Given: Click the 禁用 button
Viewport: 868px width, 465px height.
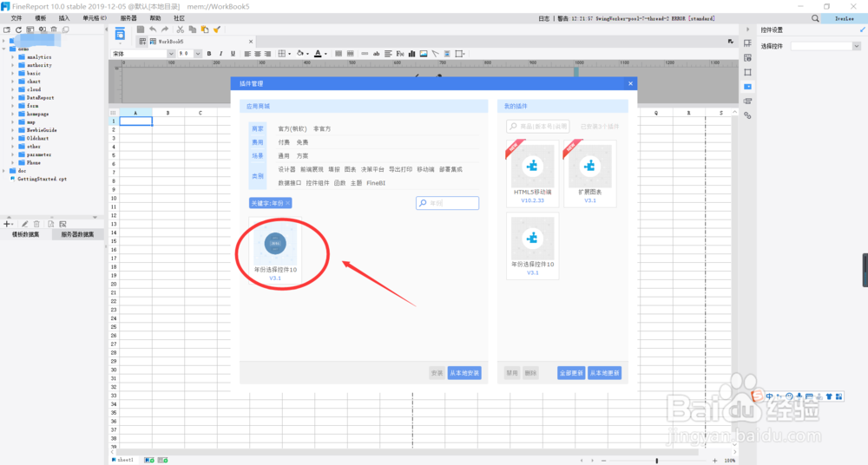Looking at the screenshot, I should 512,373.
